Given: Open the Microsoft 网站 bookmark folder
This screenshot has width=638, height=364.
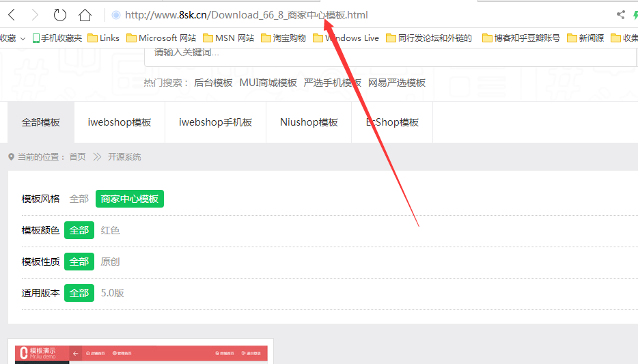Looking at the screenshot, I should pyautogui.click(x=161, y=38).
